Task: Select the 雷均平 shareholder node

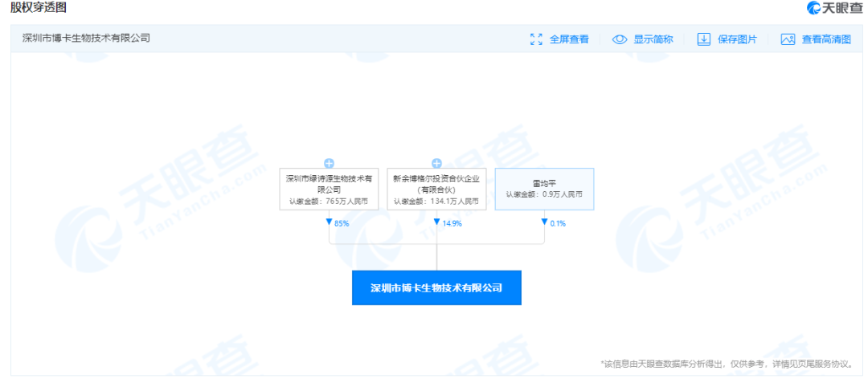Action: [x=544, y=189]
